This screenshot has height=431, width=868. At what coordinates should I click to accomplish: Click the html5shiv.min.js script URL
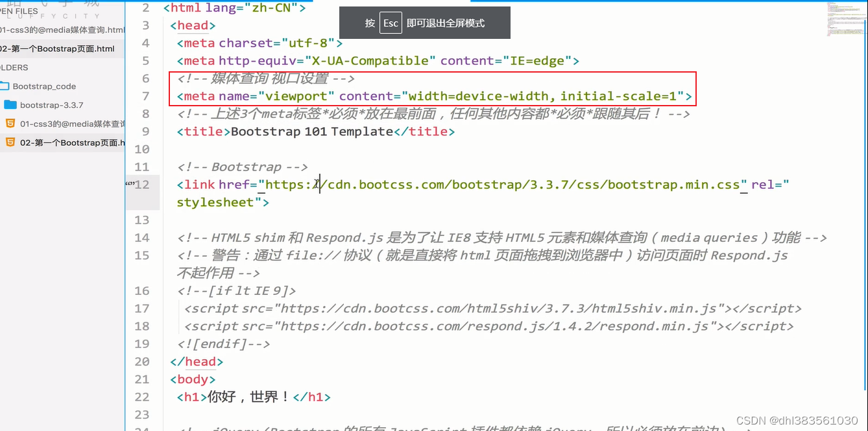pyautogui.click(x=500, y=309)
